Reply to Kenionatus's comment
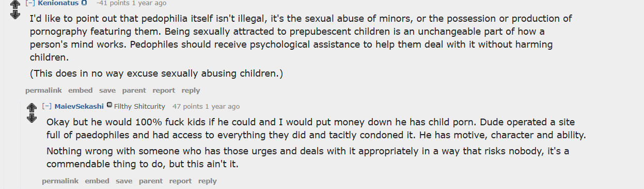This screenshot has width=644, height=189. pos(191,90)
